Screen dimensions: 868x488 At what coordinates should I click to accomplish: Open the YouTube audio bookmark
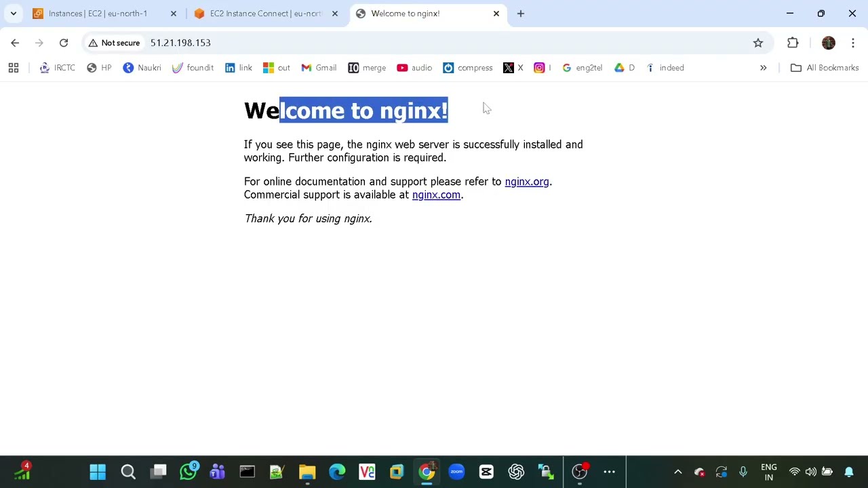click(414, 68)
